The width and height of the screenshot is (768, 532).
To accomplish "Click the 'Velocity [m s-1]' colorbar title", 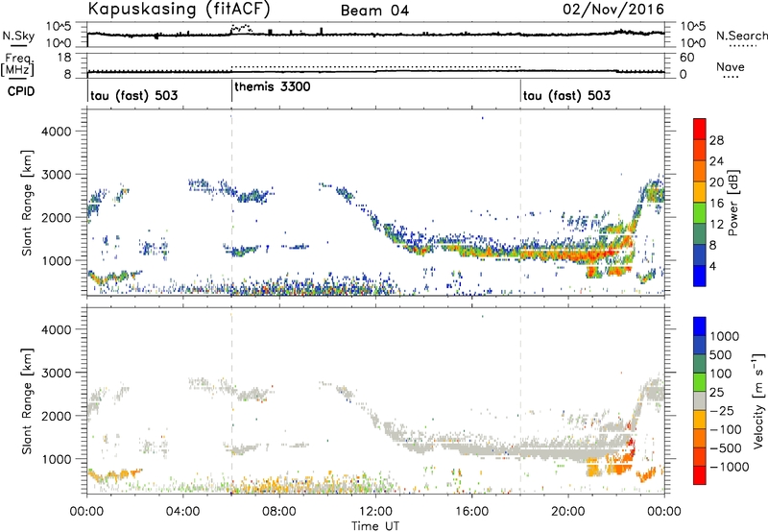I will pyautogui.click(x=758, y=400).
